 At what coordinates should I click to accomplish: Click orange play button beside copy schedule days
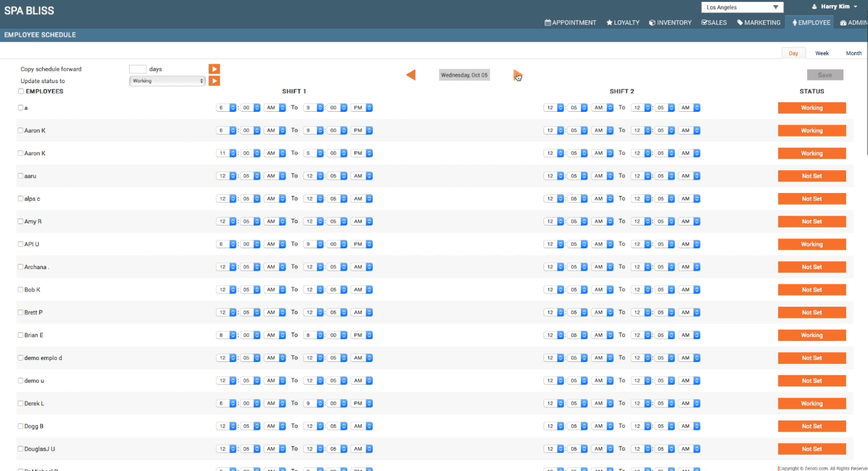[x=214, y=69]
